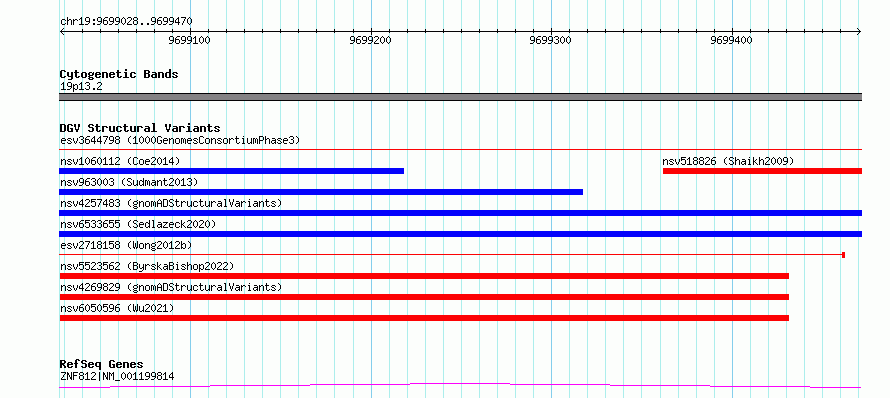
Task: Click the small red esv2718158 end block
Action: point(843,255)
